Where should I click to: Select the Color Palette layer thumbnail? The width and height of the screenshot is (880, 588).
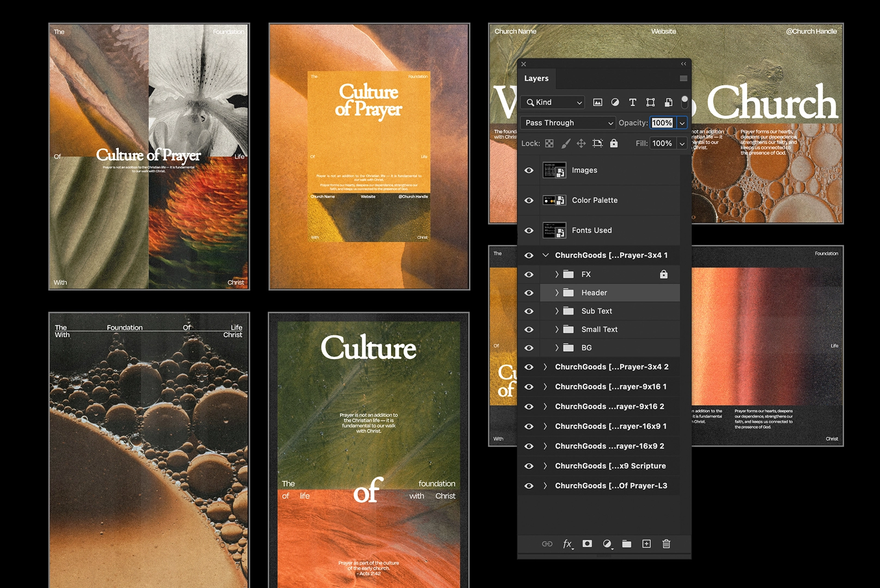[x=554, y=200]
